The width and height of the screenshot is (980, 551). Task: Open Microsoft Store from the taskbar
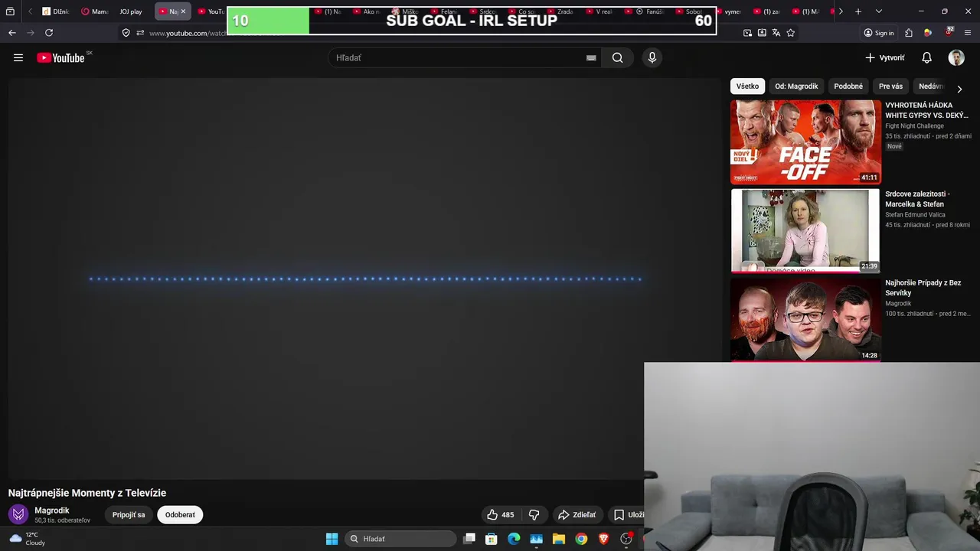(492, 539)
